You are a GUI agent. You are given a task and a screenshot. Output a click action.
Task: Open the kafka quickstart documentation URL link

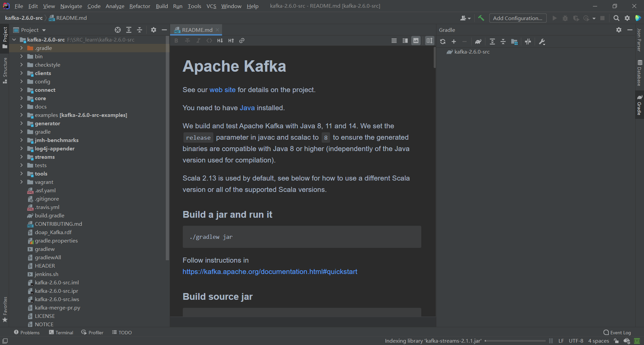point(270,272)
